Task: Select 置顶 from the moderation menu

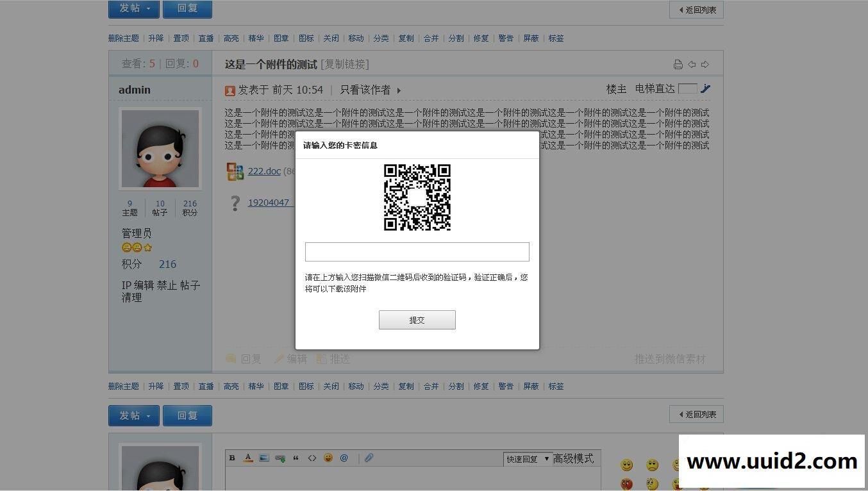Action: [x=181, y=38]
